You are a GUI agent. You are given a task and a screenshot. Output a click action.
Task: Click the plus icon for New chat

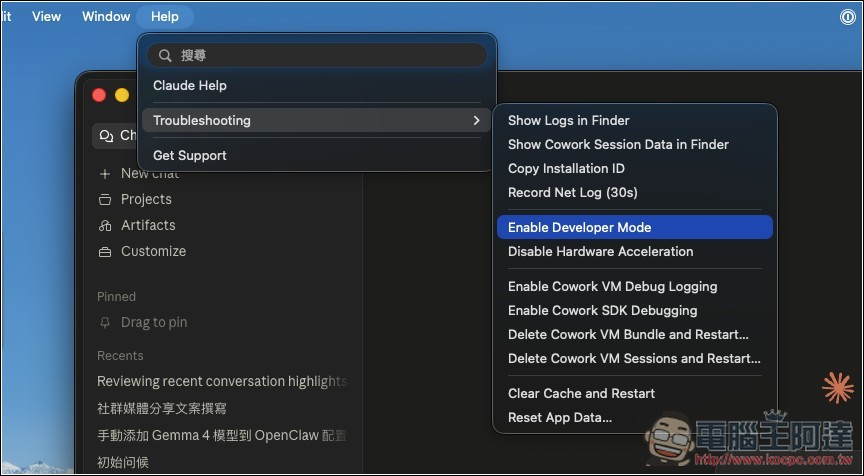(x=105, y=174)
